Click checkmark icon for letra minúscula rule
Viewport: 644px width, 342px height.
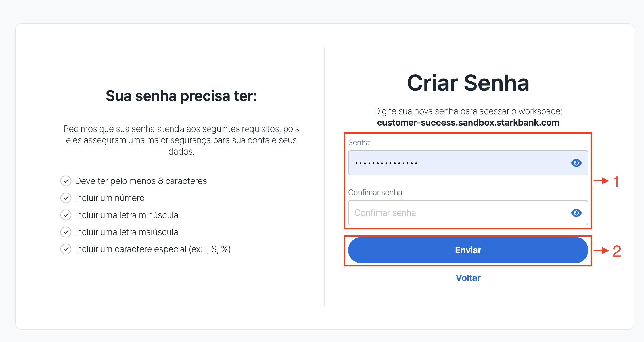[x=66, y=215]
